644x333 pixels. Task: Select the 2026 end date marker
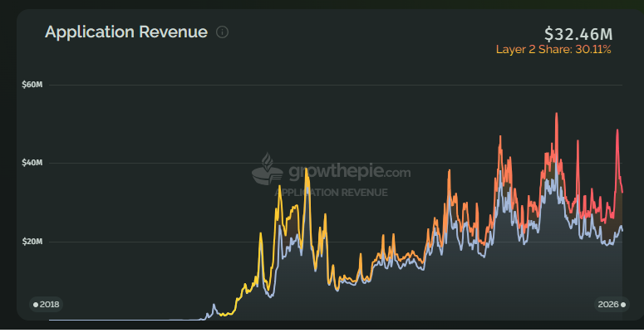[612, 305]
